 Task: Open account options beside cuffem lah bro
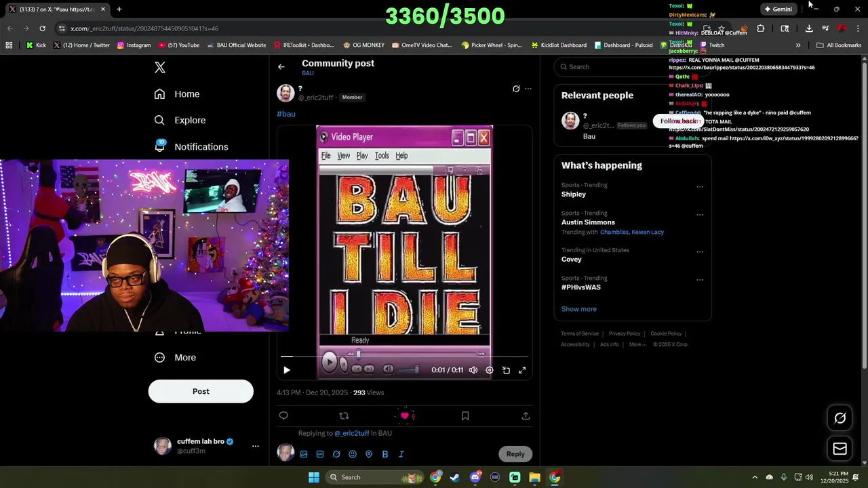click(256, 446)
